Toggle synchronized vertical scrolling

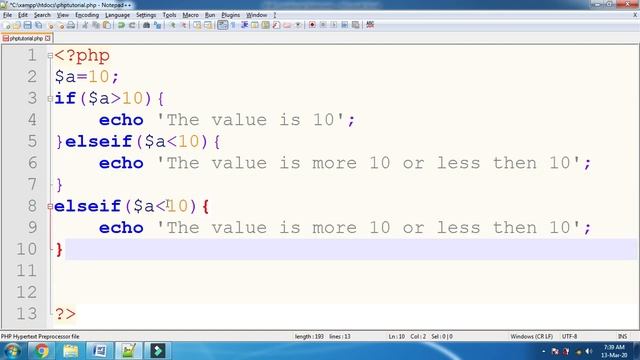point(197,25)
